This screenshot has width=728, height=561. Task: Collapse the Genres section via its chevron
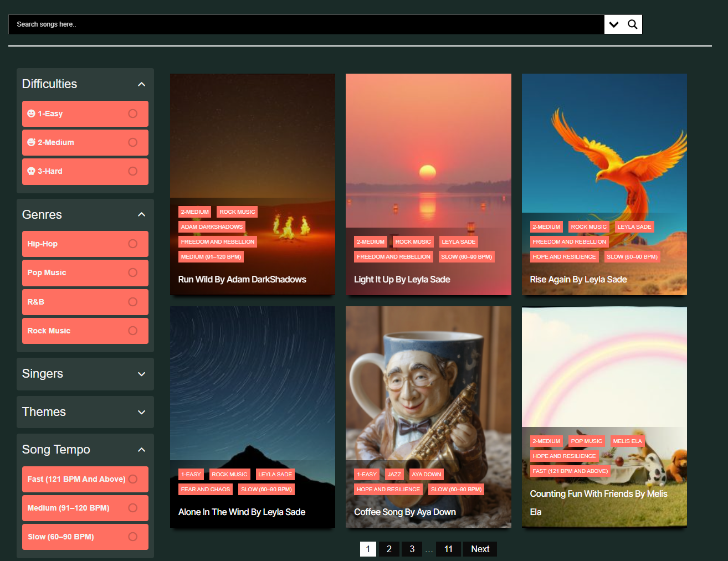tap(142, 214)
